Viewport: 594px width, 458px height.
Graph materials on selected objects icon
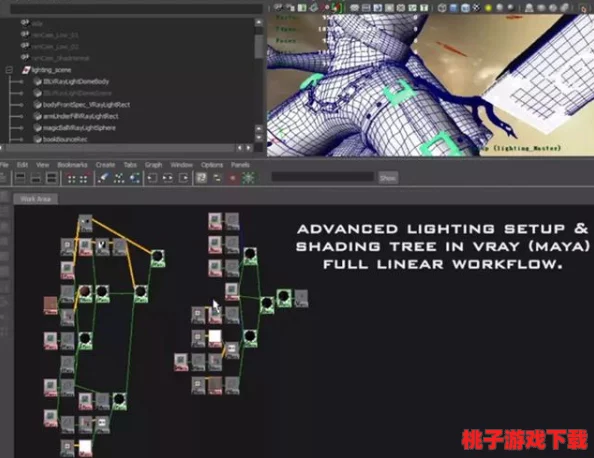pos(134,178)
